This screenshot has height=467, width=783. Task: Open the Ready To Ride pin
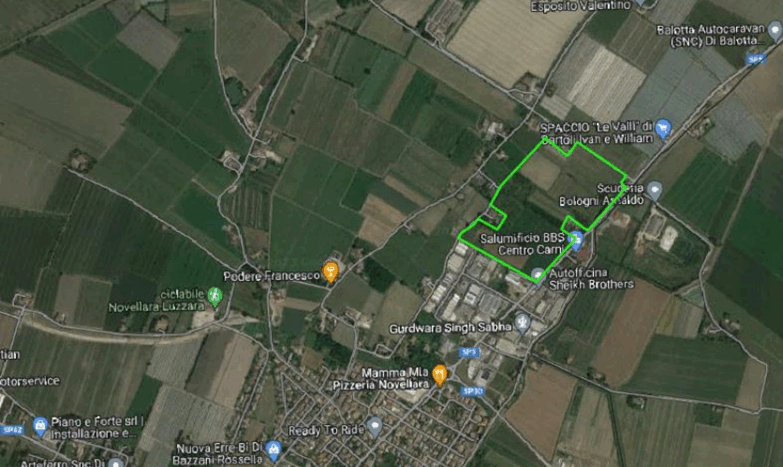375,427
